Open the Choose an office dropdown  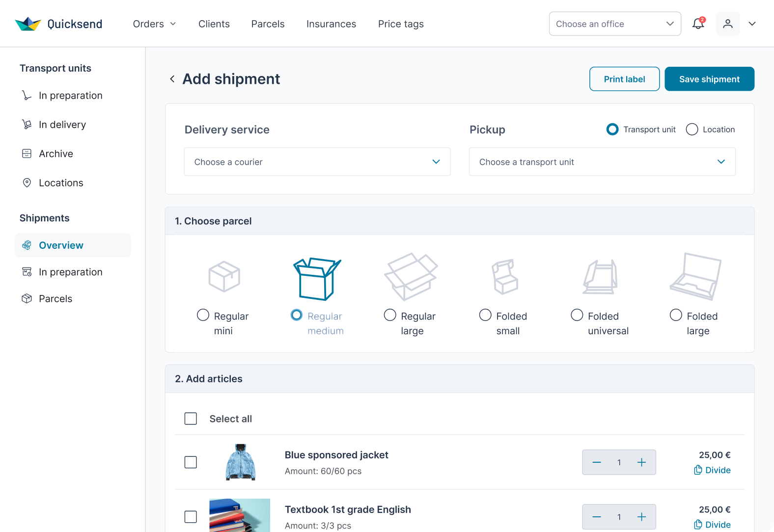615,24
